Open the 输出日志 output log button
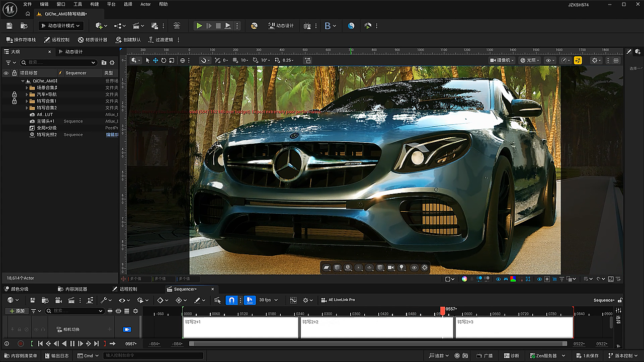Image resolution: width=644 pixels, height=362 pixels. click(56, 356)
